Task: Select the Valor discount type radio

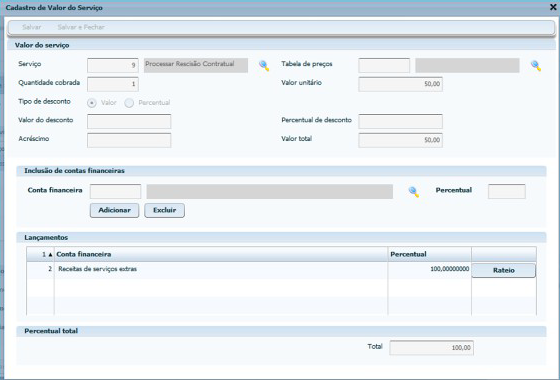Action: [x=92, y=103]
